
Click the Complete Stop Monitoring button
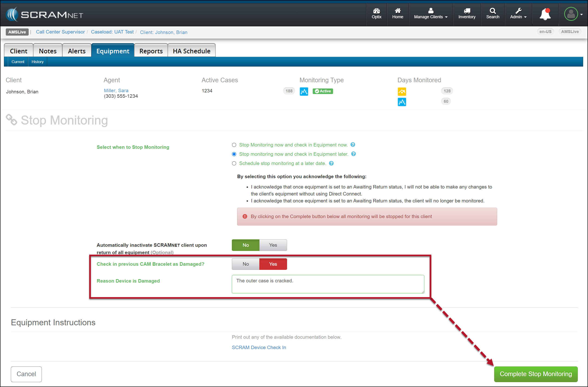click(535, 374)
